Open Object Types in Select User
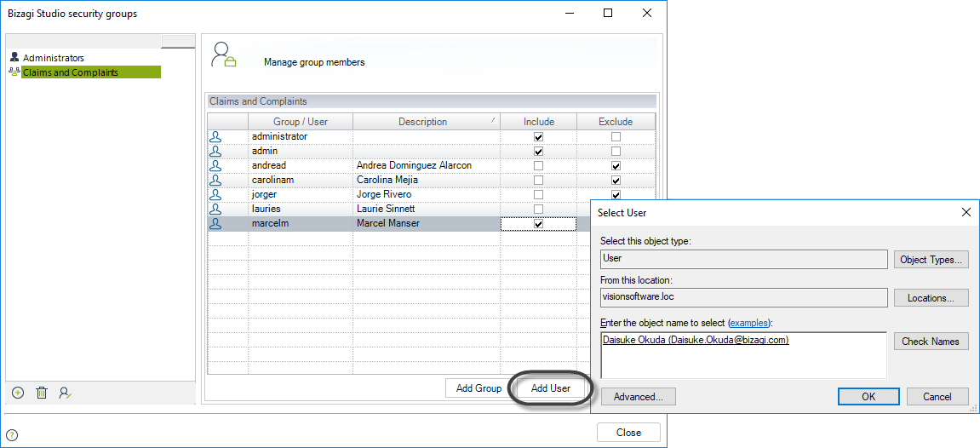The image size is (980, 448). click(x=931, y=260)
